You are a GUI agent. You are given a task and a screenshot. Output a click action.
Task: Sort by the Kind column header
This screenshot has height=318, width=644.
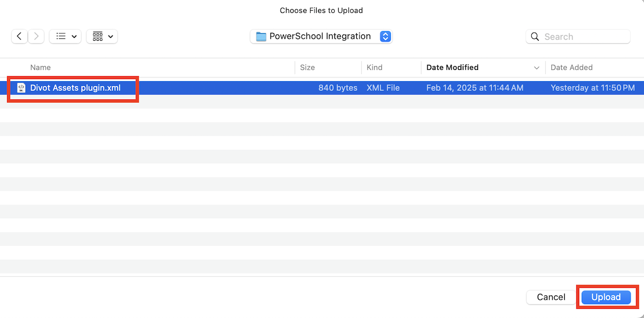click(x=375, y=68)
